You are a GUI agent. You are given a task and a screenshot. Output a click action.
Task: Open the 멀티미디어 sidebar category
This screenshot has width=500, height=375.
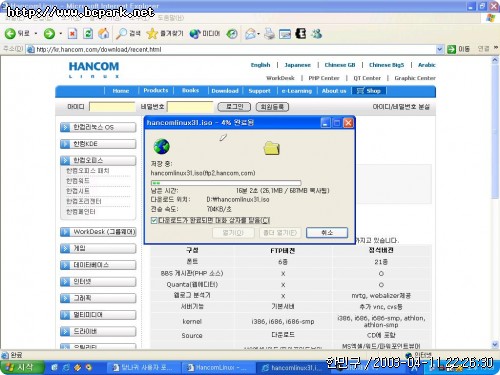tap(98, 315)
